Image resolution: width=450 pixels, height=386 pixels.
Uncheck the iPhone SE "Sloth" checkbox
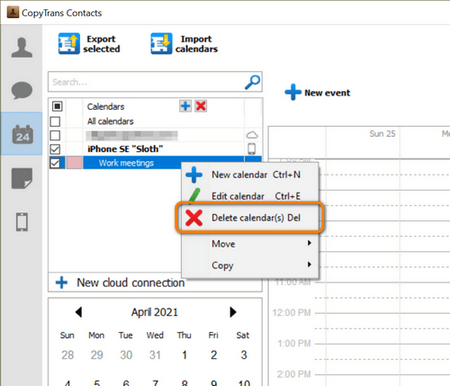(55, 149)
